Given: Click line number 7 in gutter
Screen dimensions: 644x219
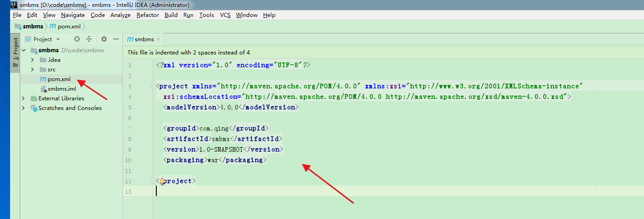Looking at the screenshot, I should (130, 129).
